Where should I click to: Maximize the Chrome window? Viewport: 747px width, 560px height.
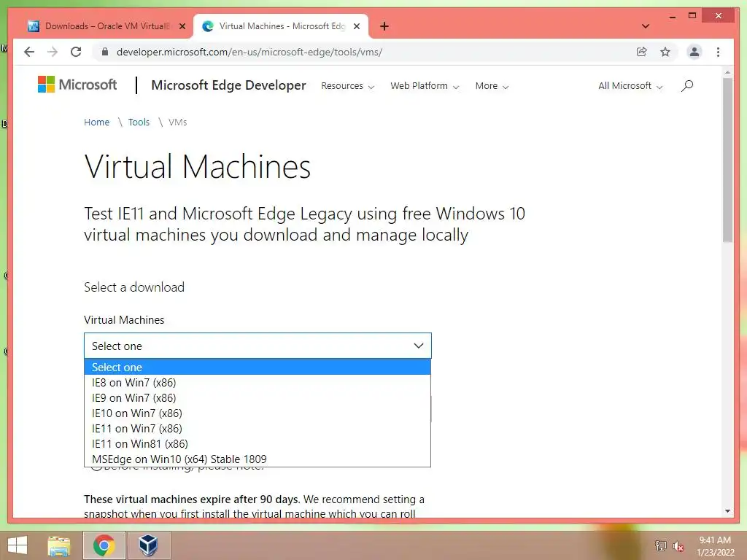pos(692,16)
